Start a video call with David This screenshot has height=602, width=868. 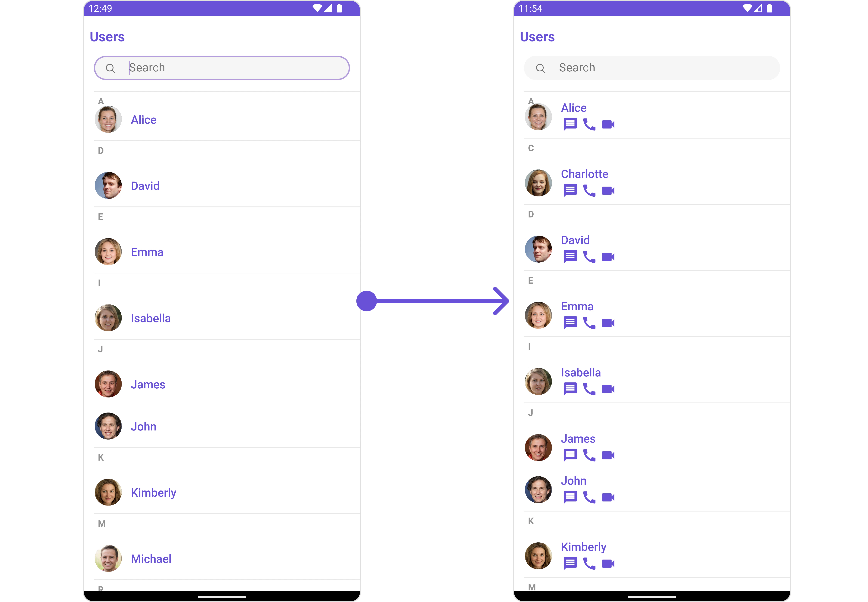tap(608, 257)
